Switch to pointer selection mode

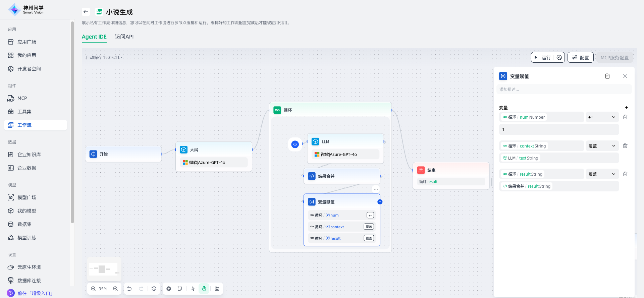193,289
